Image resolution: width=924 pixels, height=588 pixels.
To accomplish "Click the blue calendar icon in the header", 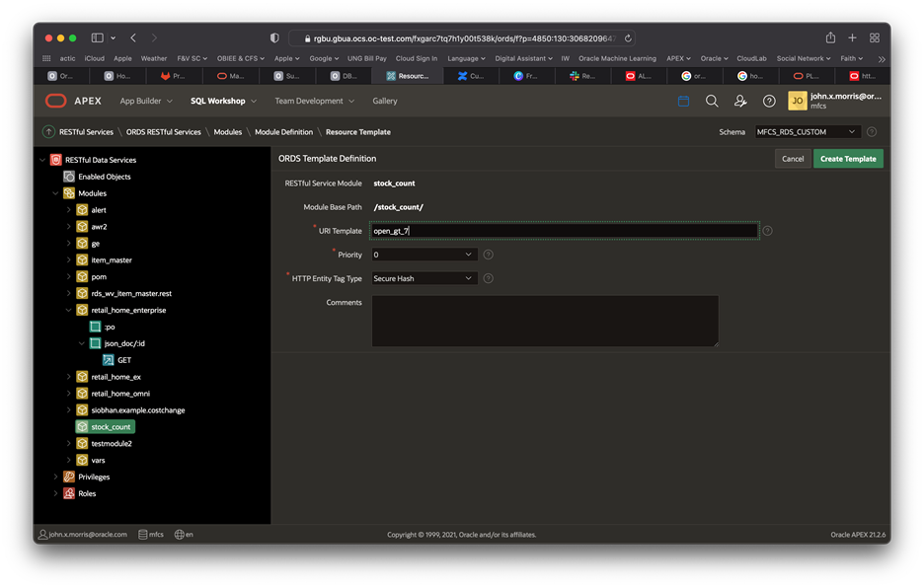I will (682, 100).
